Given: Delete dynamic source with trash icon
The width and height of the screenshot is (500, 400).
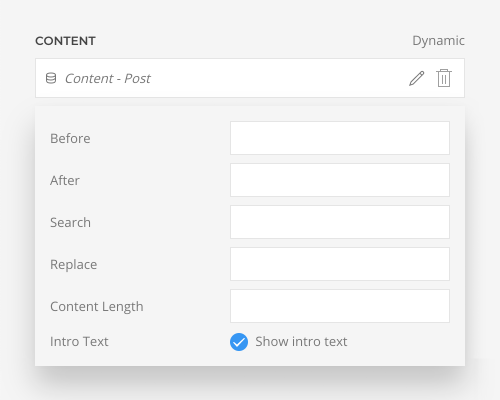Looking at the screenshot, I should (444, 78).
